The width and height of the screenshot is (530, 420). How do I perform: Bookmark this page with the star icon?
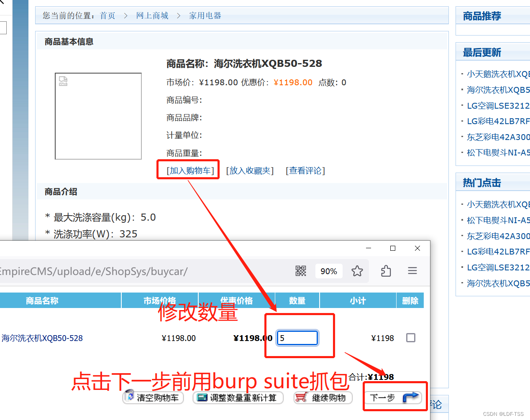tap(357, 271)
